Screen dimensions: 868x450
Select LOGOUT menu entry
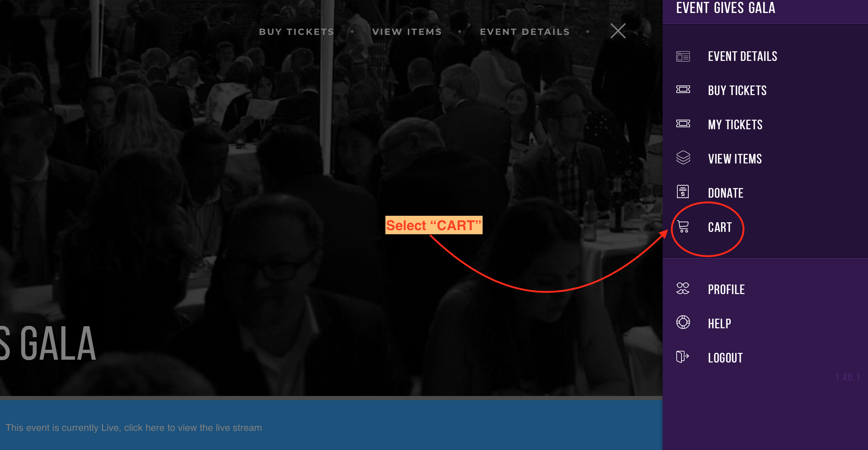point(725,358)
